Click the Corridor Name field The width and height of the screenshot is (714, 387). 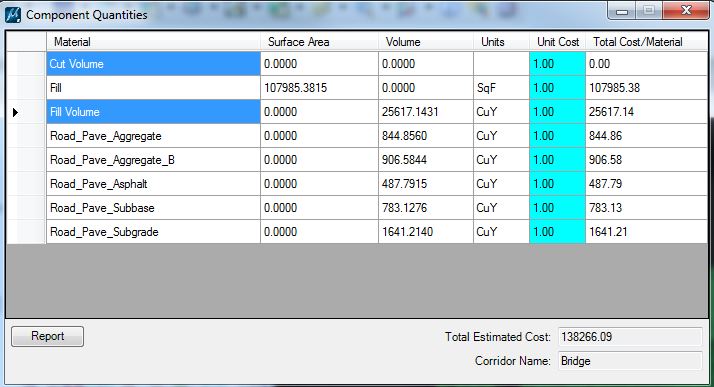630,361
